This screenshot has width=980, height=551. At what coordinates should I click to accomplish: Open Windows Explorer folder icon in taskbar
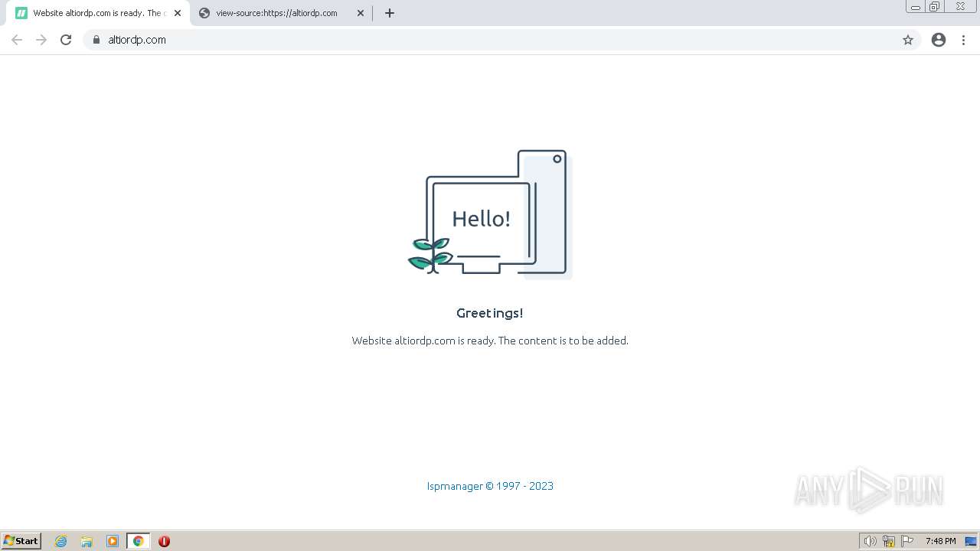point(87,541)
